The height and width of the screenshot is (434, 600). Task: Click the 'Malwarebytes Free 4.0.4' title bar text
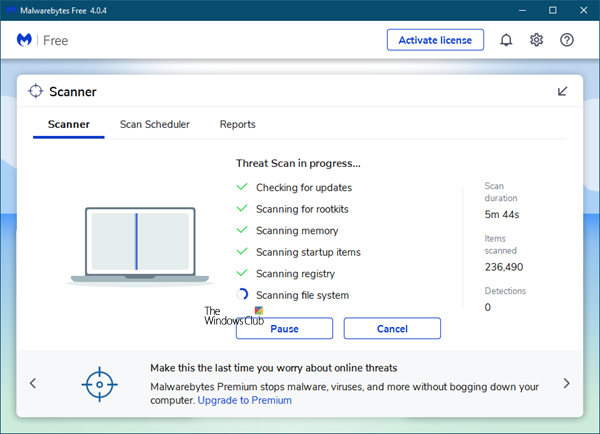63,11
